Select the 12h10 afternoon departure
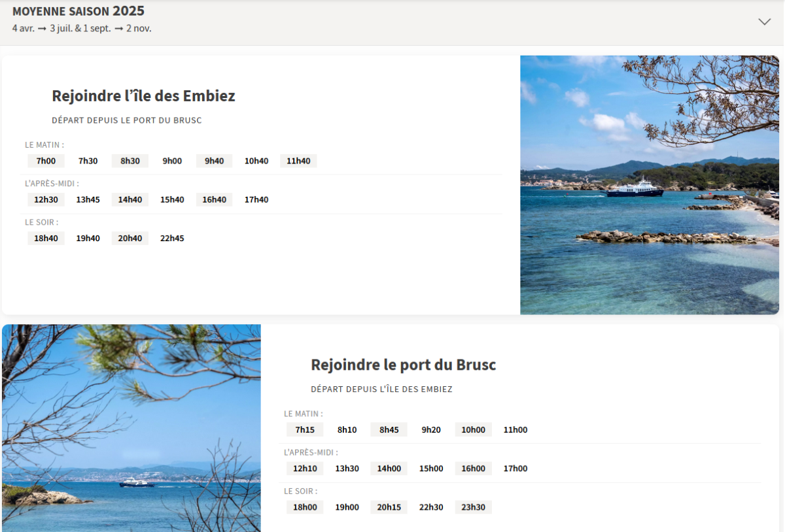This screenshot has width=785, height=532. (x=305, y=468)
